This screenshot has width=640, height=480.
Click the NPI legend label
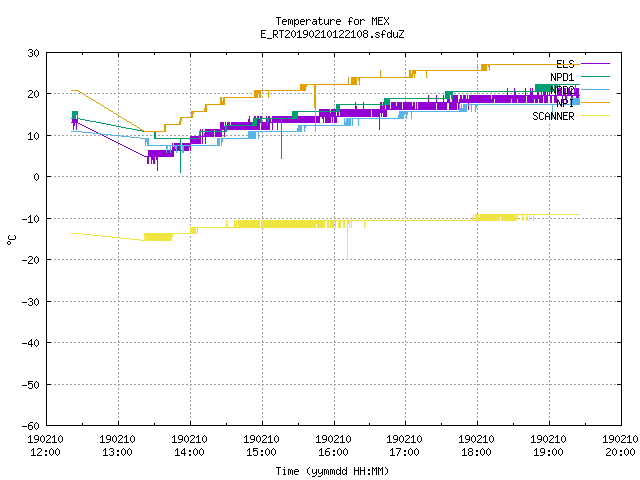pos(565,103)
